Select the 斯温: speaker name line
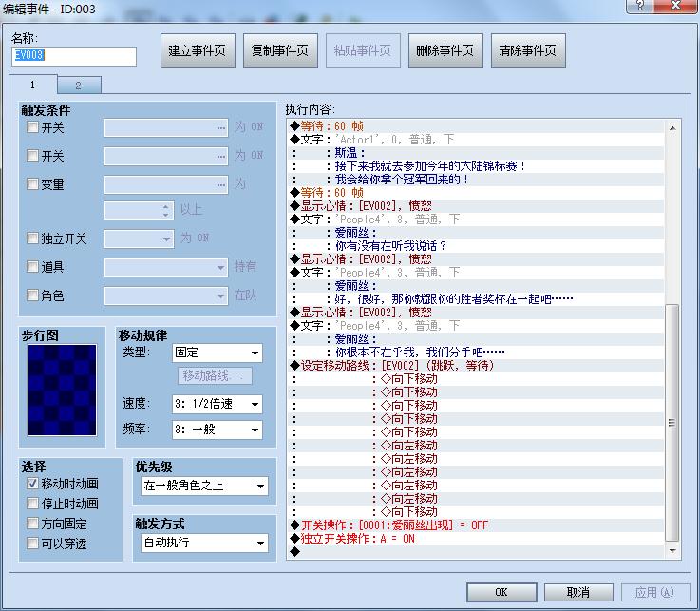Screen dimensions: 700x611 tap(477, 153)
